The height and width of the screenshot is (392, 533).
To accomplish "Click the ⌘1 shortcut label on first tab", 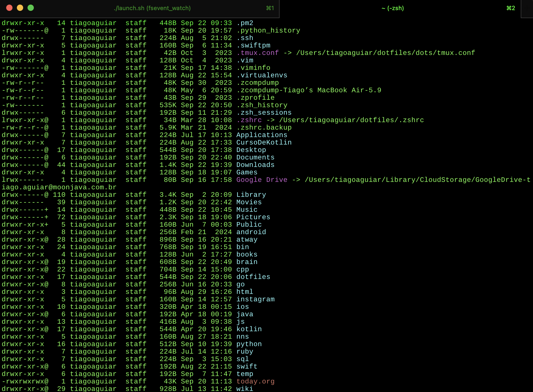I will pos(270,8).
